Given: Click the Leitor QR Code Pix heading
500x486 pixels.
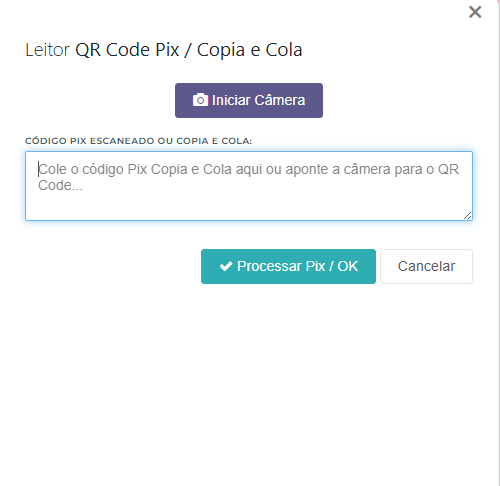Looking at the screenshot, I should [164, 50].
